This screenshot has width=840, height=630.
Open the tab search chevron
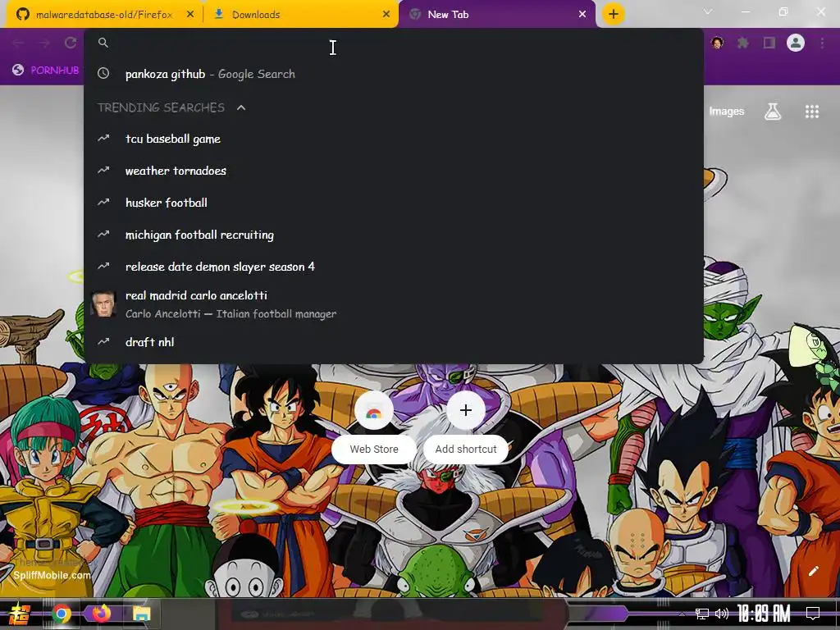tap(708, 11)
